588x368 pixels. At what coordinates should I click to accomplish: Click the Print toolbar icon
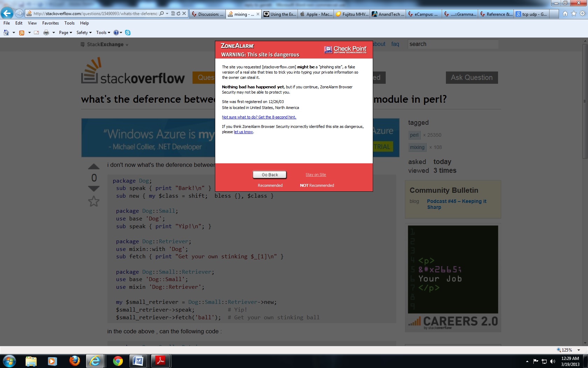[x=46, y=33]
